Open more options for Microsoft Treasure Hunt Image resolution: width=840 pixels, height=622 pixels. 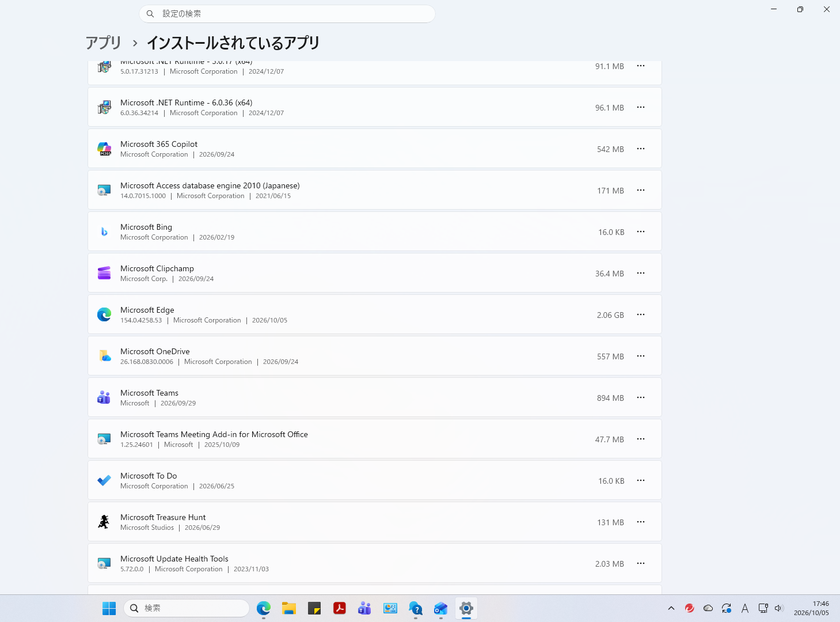coord(641,522)
